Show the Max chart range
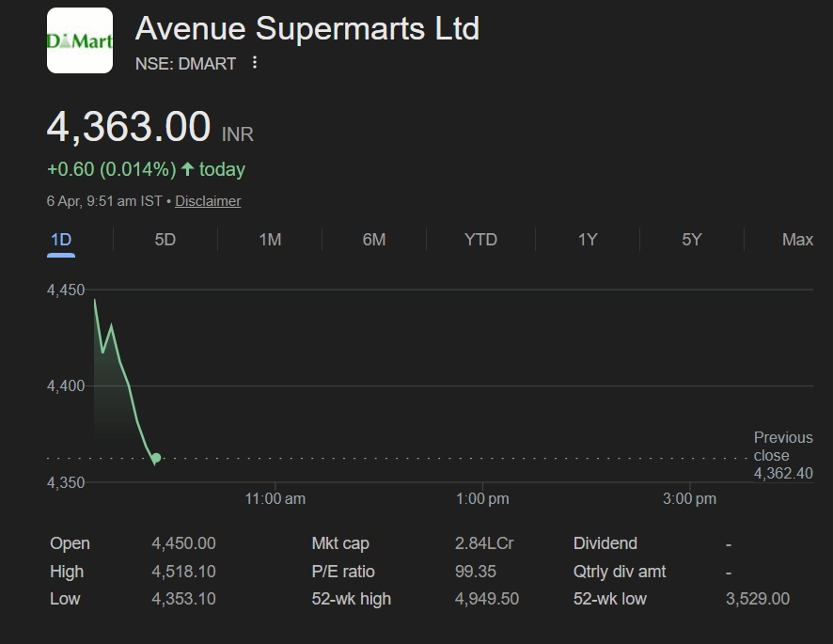The width and height of the screenshot is (833, 644). pyautogui.click(x=797, y=240)
